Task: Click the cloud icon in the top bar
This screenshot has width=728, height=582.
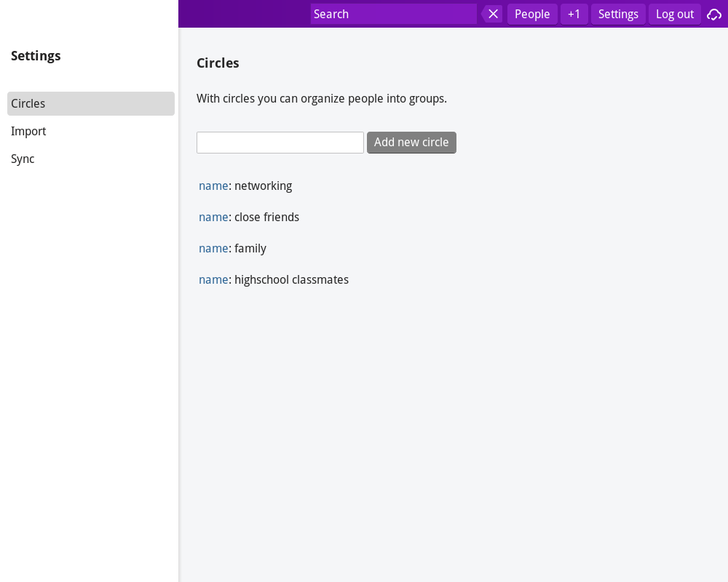Action: coord(714,14)
